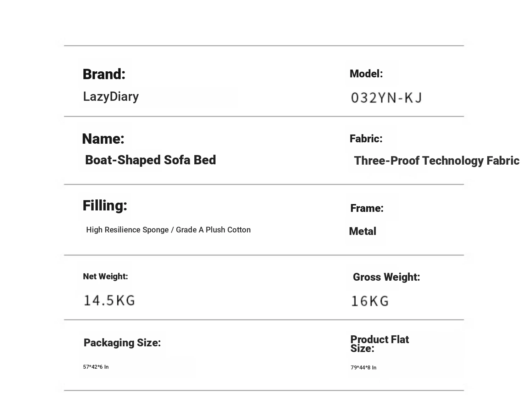Click the "Gross Weight:" label

386,277
